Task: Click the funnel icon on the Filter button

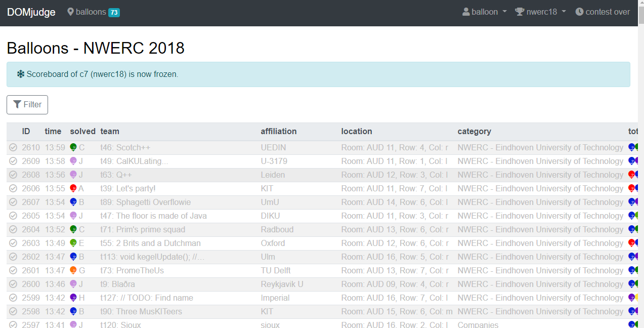Action: click(18, 105)
